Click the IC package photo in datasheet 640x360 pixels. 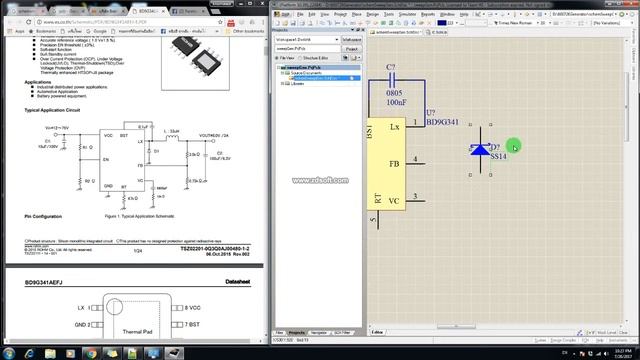[195, 63]
